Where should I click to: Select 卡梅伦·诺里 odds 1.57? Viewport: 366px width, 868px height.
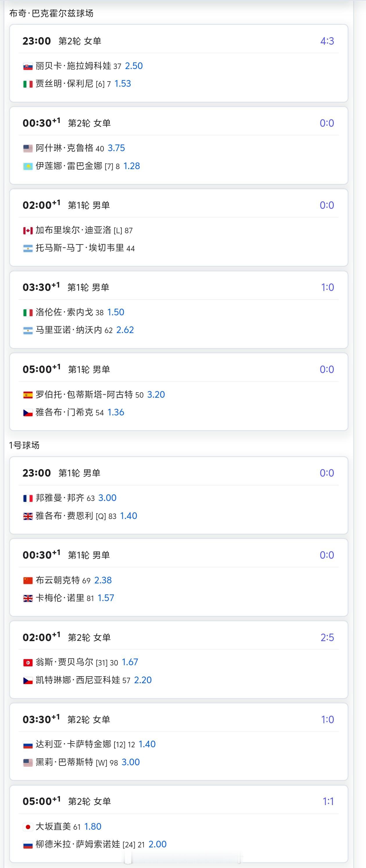[106, 598]
